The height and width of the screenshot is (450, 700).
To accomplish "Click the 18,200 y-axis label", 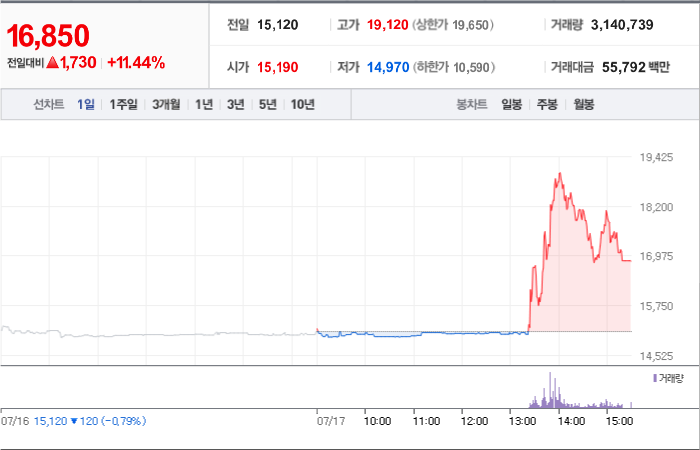I will click(656, 208).
